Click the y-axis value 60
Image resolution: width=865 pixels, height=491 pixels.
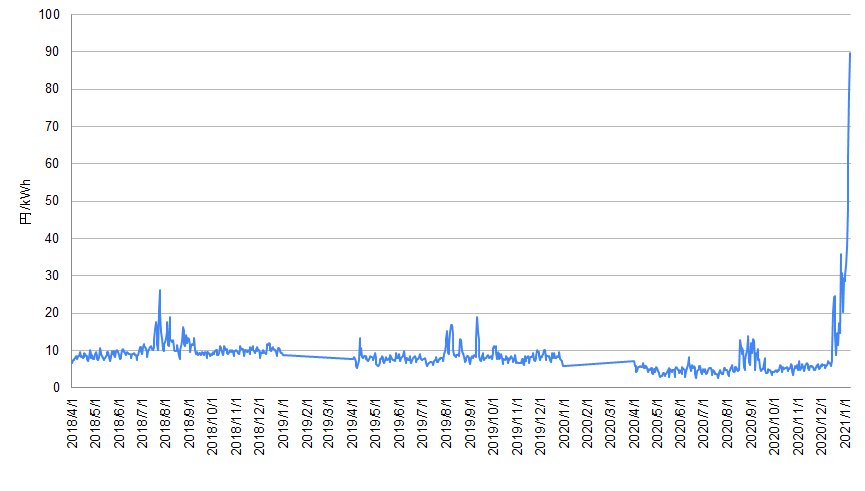52,163
